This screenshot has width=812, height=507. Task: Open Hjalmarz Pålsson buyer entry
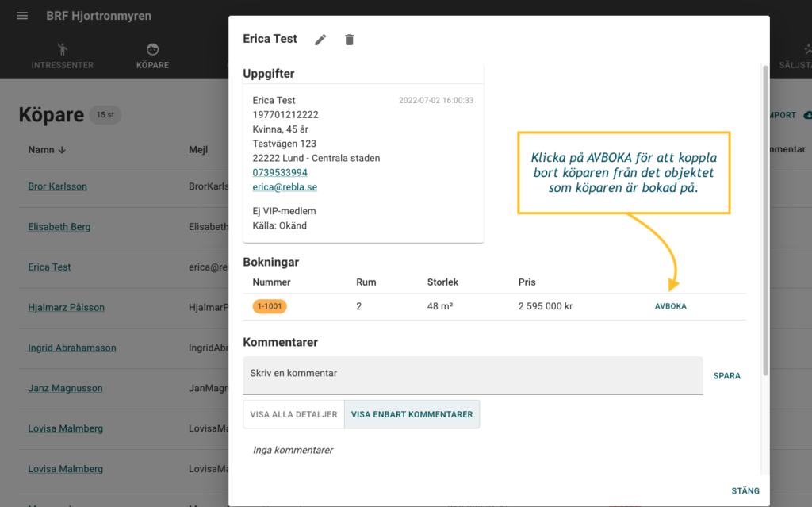66,308
